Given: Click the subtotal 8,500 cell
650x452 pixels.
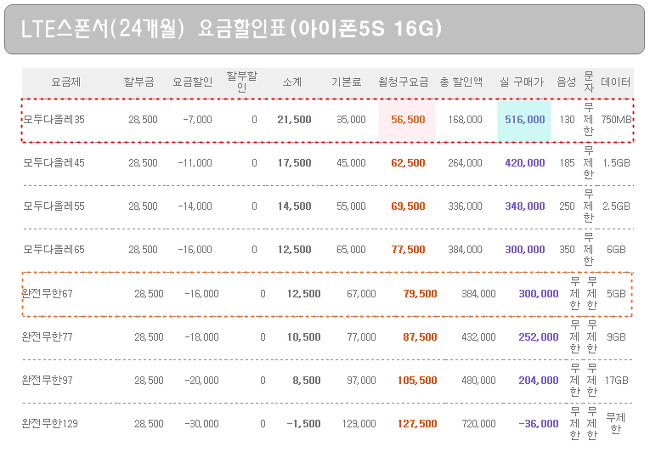Looking at the screenshot, I should pos(306,380).
